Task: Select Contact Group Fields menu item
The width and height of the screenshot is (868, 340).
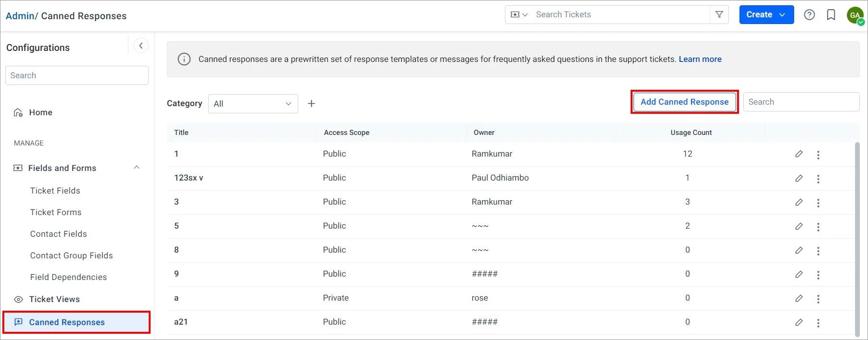Action: coord(71,255)
